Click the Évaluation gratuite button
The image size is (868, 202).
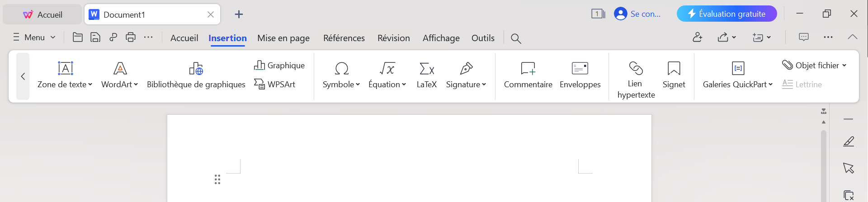[726, 14]
